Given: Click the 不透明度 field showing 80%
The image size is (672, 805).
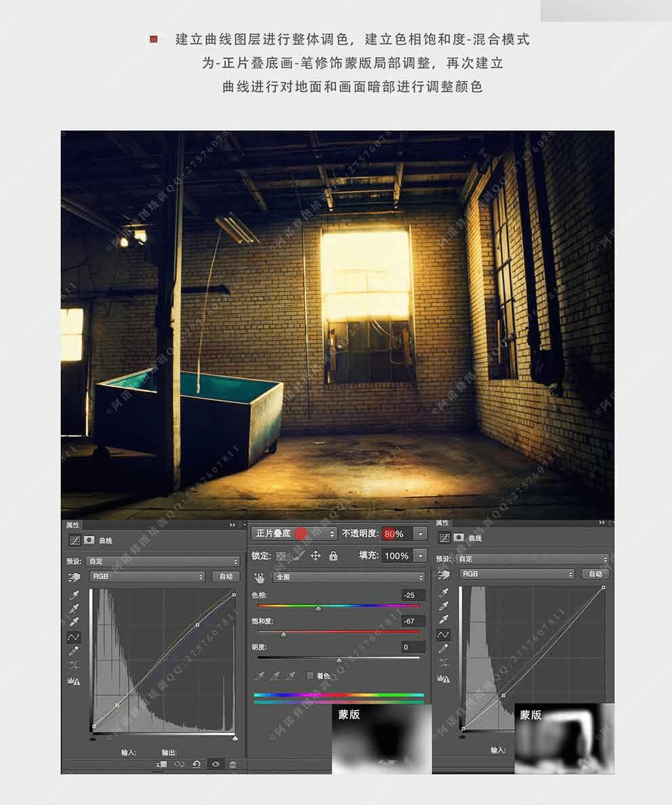Looking at the screenshot, I should (397, 534).
